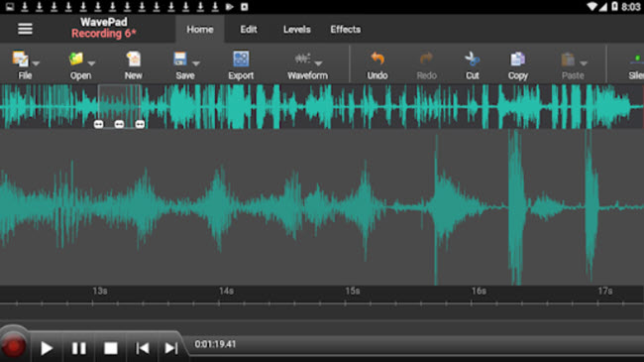Image resolution: width=644 pixels, height=362 pixels.
Task: Click the 16s timeline marker
Action: (479, 291)
